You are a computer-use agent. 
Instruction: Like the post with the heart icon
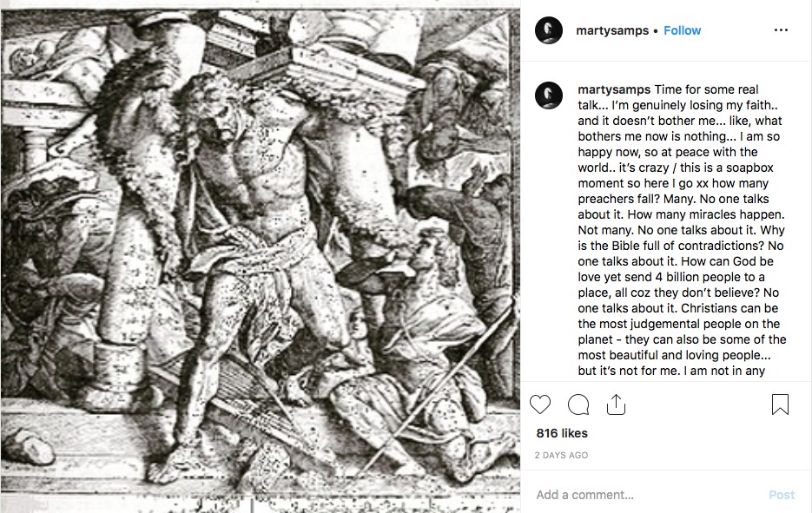point(540,404)
